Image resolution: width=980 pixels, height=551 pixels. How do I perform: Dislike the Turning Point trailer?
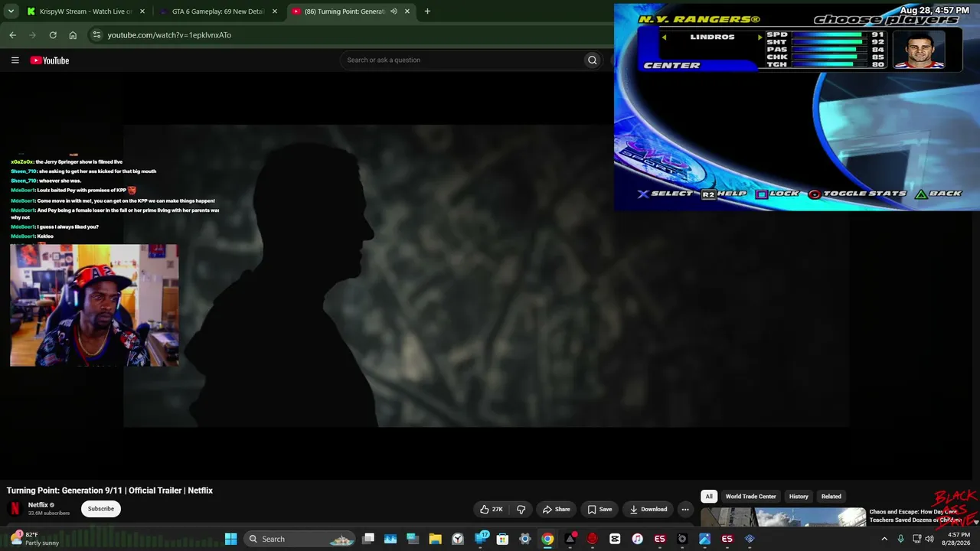[521, 510]
